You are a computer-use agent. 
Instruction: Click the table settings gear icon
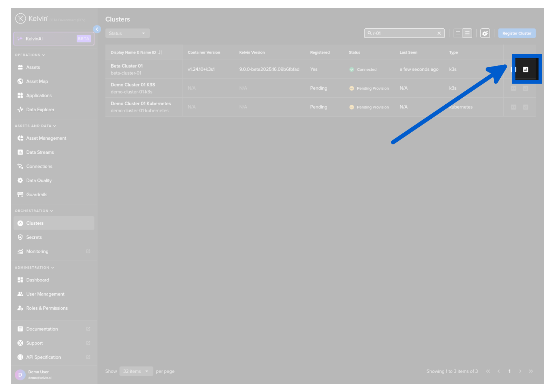[485, 34]
